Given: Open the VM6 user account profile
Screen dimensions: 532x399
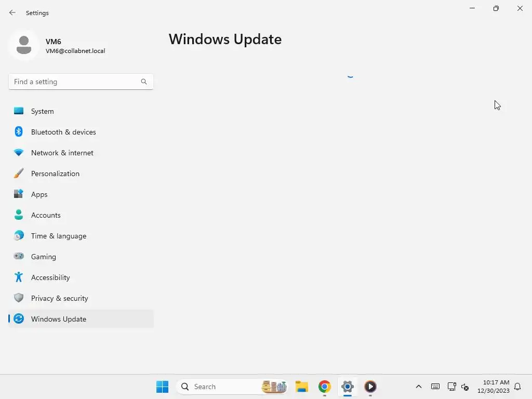Looking at the screenshot, I should point(58,46).
